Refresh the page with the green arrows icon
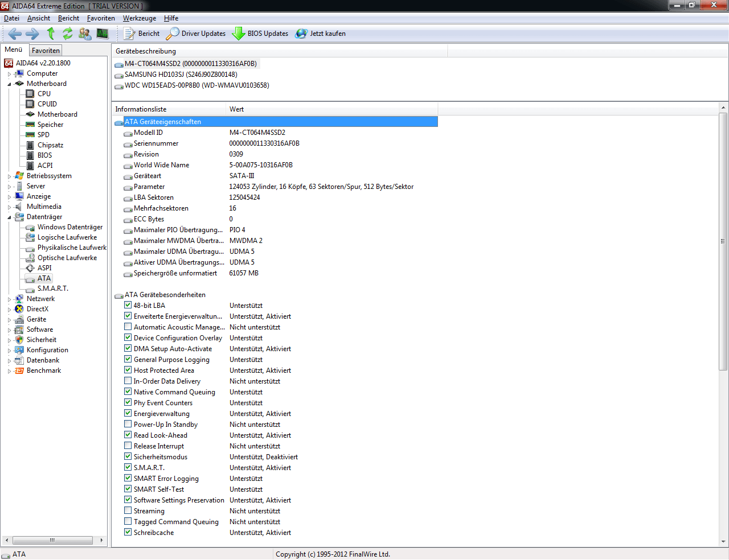 (68, 34)
